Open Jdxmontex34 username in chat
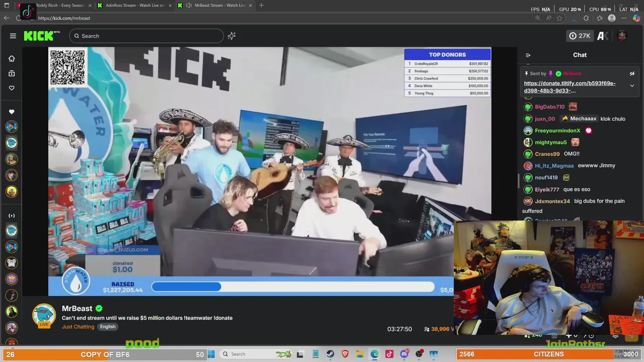644x362 pixels. point(552,201)
